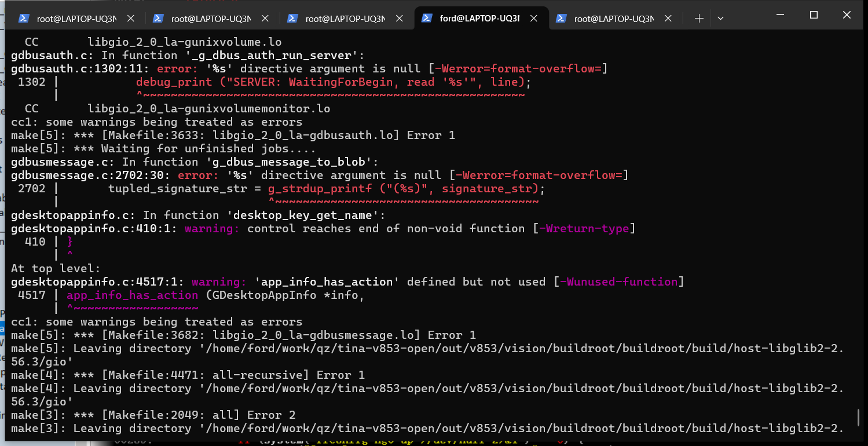Click the text 'libgio_2_0_la-gunixvolume.lo'
Image resolution: width=868 pixels, height=446 pixels.
(x=185, y=42)
